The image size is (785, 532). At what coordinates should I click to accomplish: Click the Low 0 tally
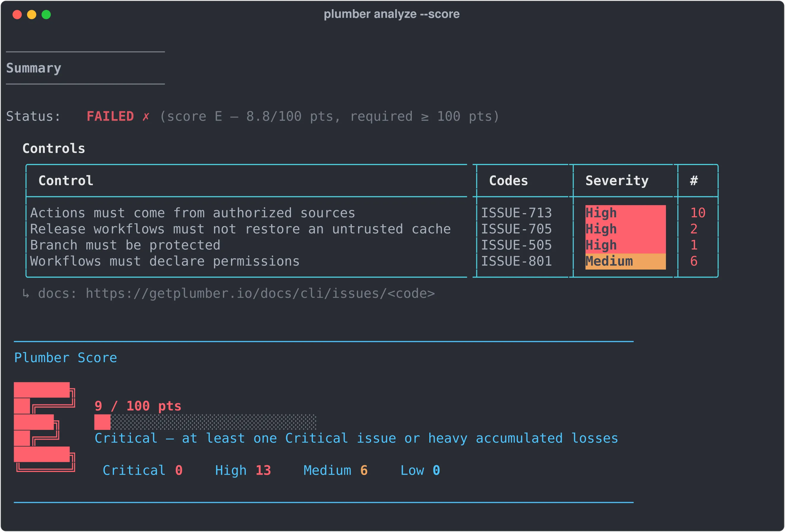click(420, 471)
